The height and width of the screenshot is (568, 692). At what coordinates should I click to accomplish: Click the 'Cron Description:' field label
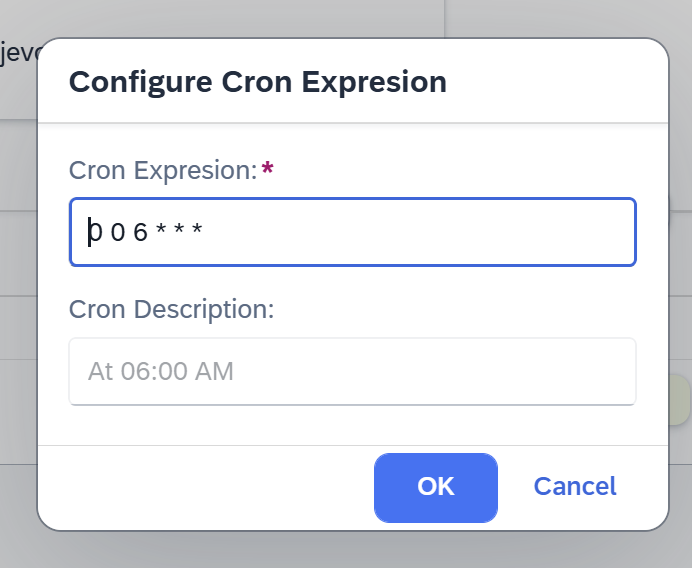[171, 309]
